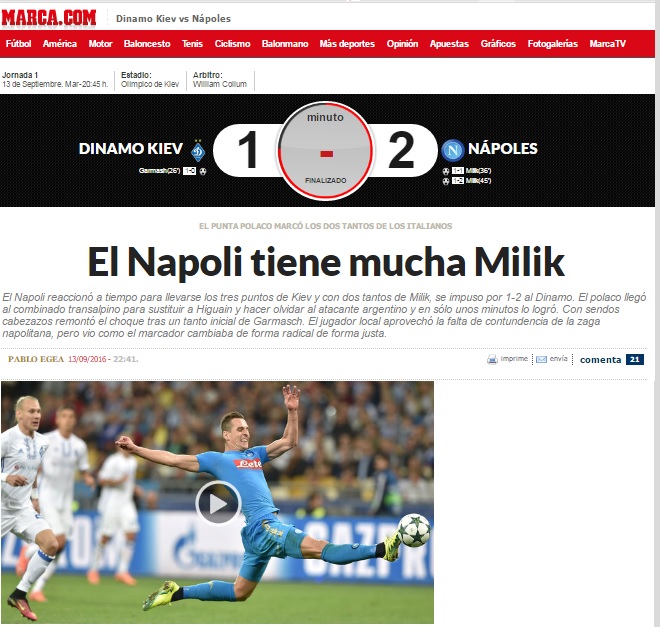This screenshot has height=627, width=660.
Task: Play the Milik match video
Action: click(x=218, y=503)
